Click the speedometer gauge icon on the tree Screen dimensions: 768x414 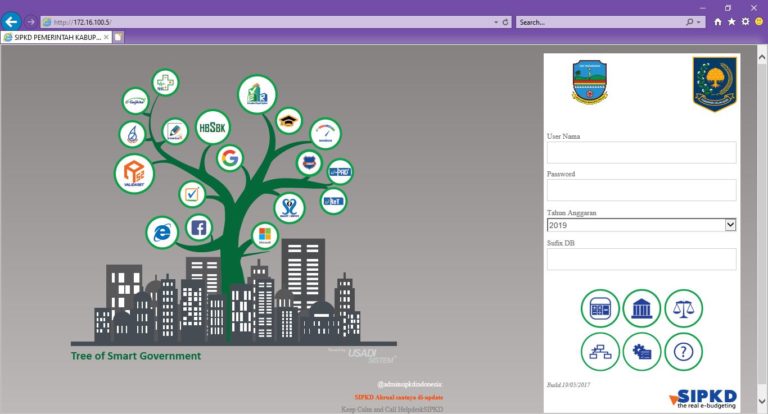[x=326, y=133]
